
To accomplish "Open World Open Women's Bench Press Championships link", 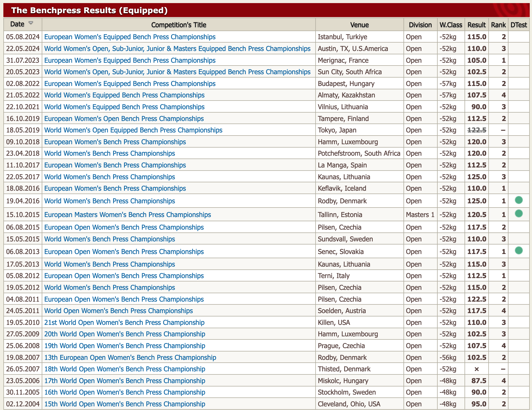I will pyautogui.click(x=118, y=311).
